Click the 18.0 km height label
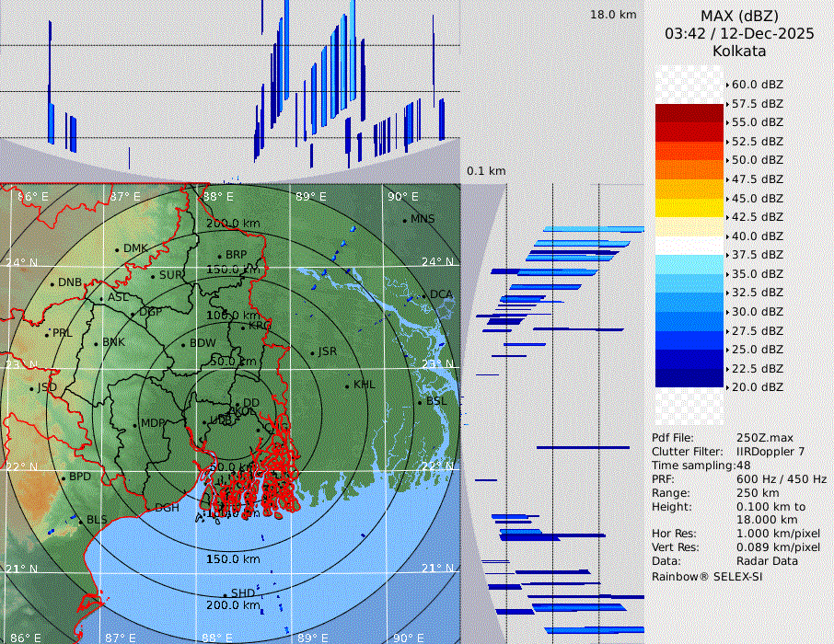This screenshot has height=644, width=834. click(613, 15)
